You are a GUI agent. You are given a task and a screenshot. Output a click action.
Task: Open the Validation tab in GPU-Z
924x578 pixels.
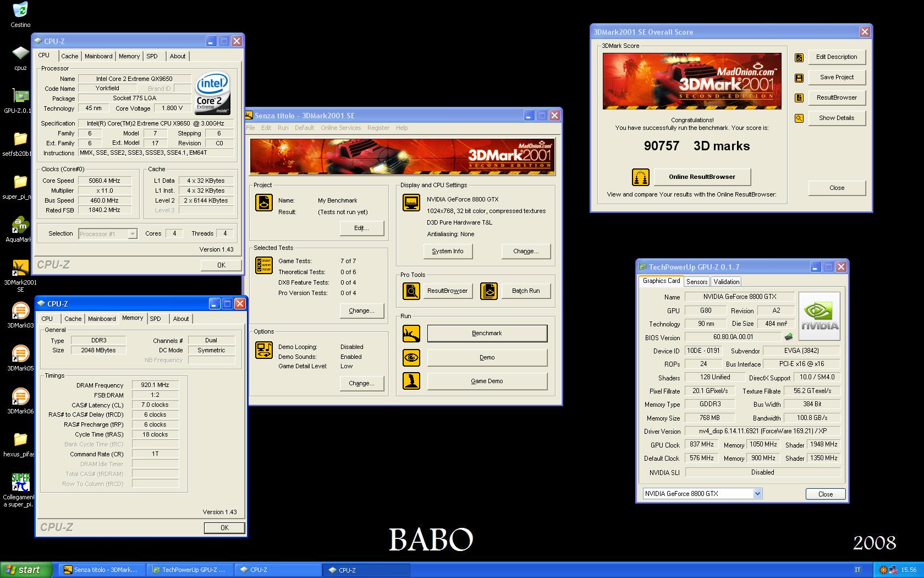727,282
